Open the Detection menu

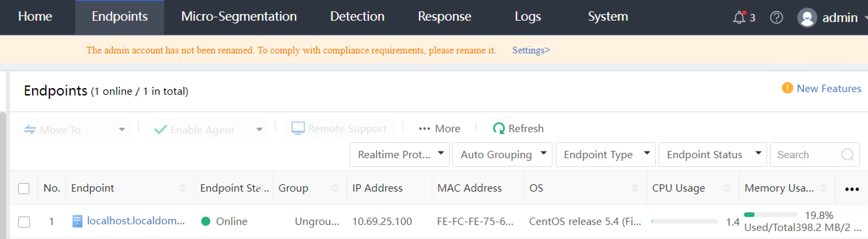pyautogui.click(x=357, y=16)
